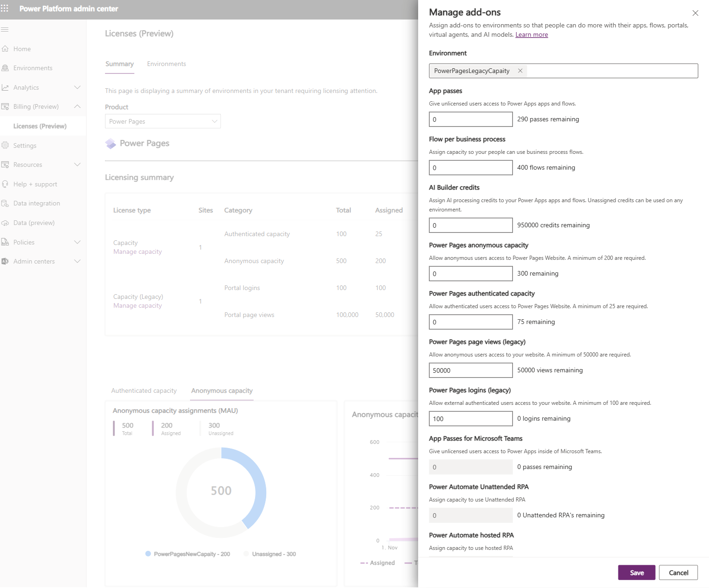This screenshot has width=709, height=588.
Task: Switch to the Environments tab
Action: point(166,64)
